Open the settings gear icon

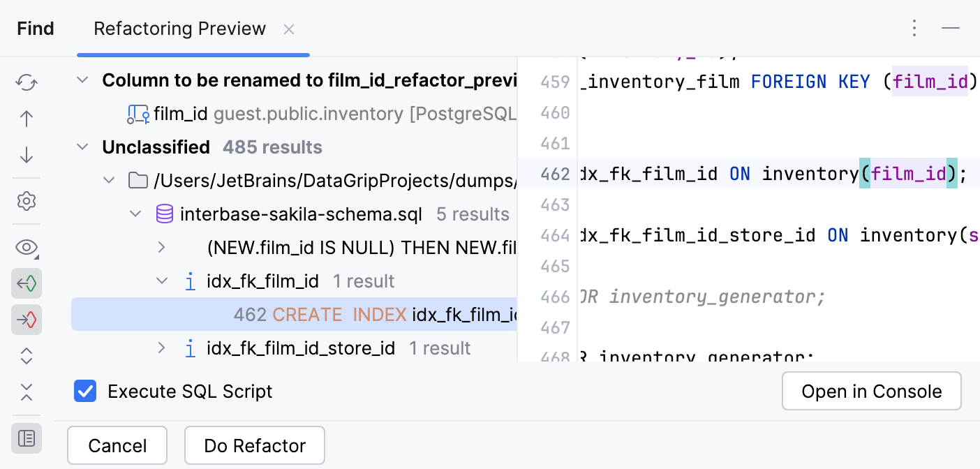click(x=27, y=201)
